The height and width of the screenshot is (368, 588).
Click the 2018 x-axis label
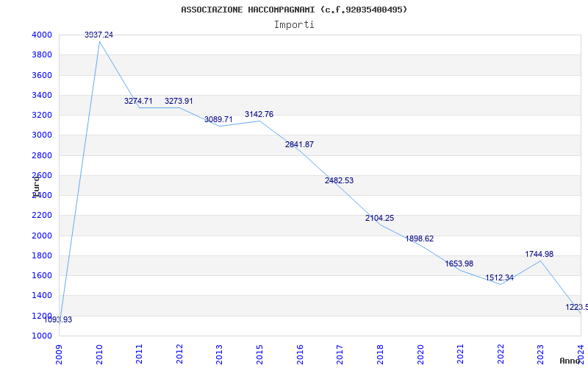coord(380,355)
